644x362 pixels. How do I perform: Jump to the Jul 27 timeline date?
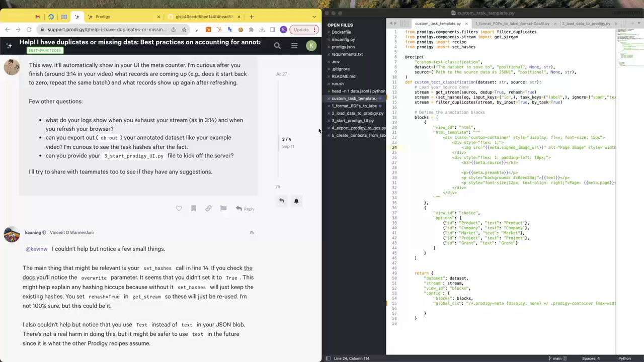tap(281, 74)
